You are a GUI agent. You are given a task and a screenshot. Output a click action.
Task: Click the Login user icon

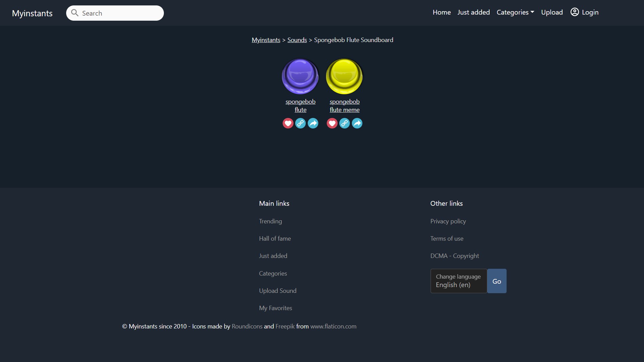(x=574, y=12)
